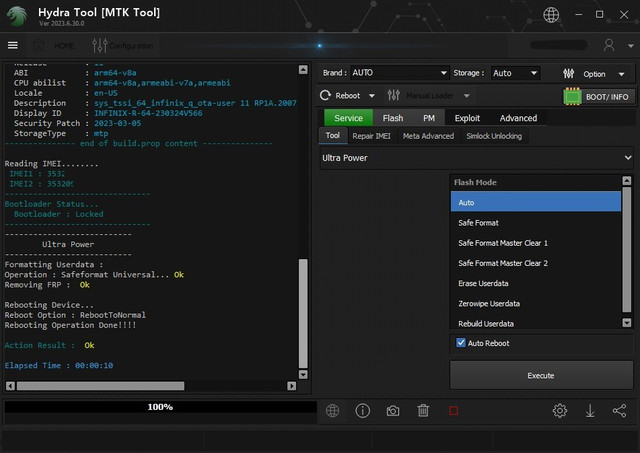The image size is (640, 453).
Task: Expand the Ultra Power dropdown
Action: click(476, 158)
